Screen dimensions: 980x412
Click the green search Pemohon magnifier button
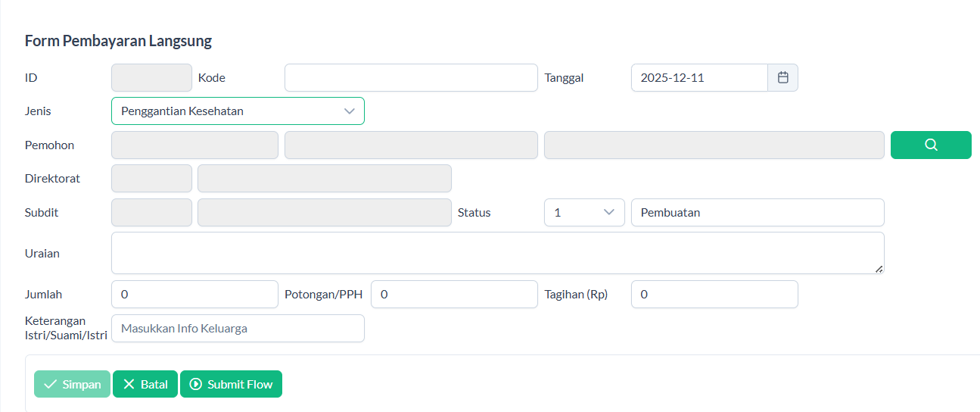click(x=931, y=145)
